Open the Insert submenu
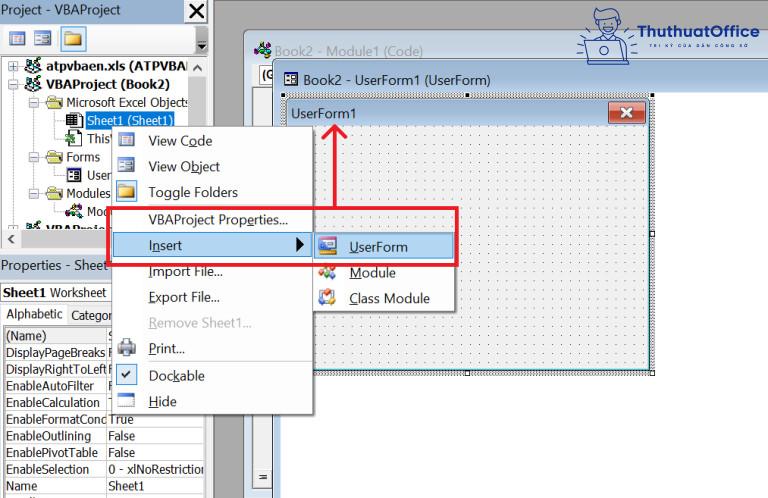 click(x=212, y=245)
